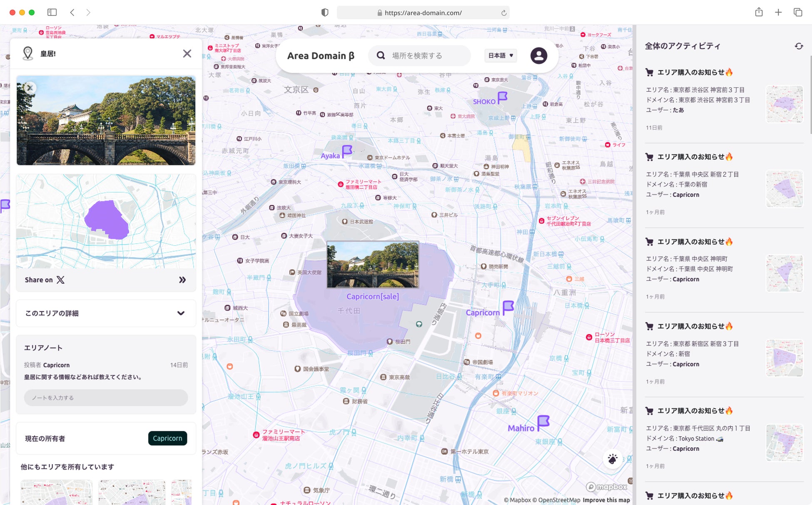Image resolution: width=812 pixels, height=505 pixels.
Task: Click the Improve this map link
Action: (x=606, y=500)
